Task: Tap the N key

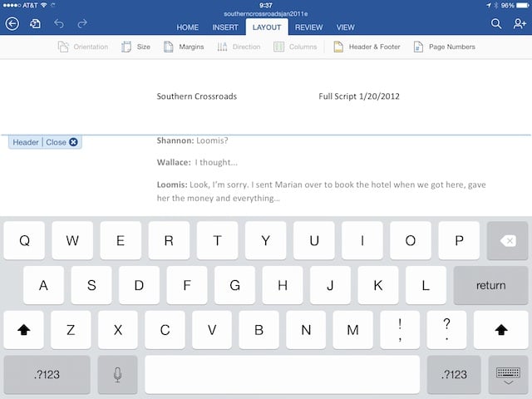Action: [x=306, y=330]
